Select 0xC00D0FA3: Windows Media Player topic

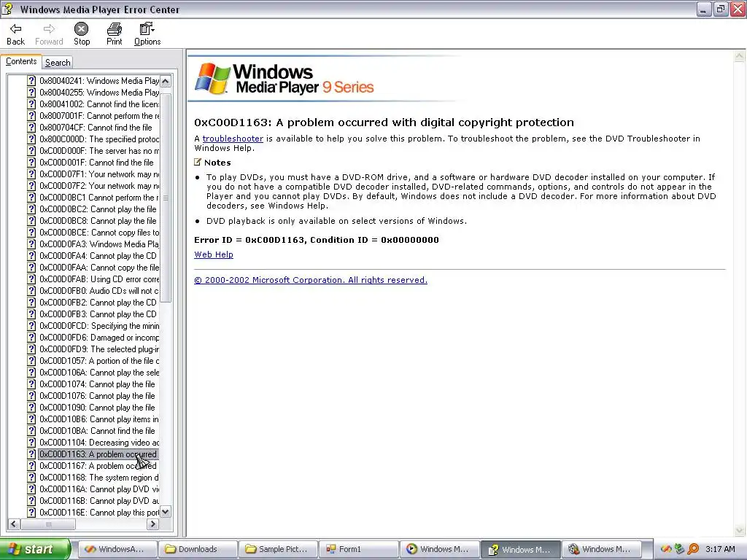[99, 244]
